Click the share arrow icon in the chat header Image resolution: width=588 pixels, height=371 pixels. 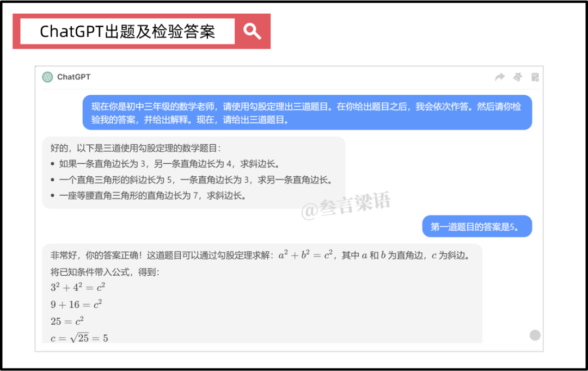(x=500, y=77)
